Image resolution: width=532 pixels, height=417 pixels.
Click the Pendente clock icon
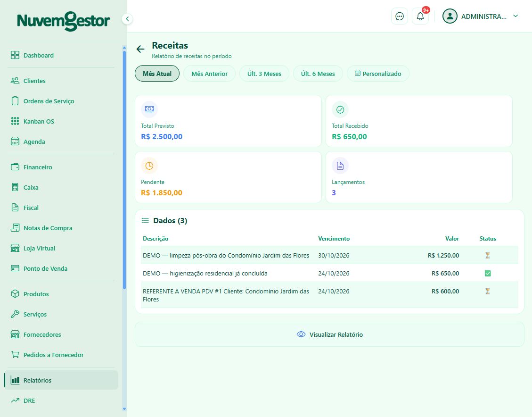(149, 166)
